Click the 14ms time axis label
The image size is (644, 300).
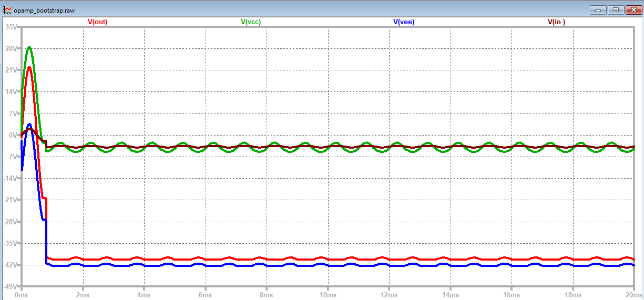point(451,295)
